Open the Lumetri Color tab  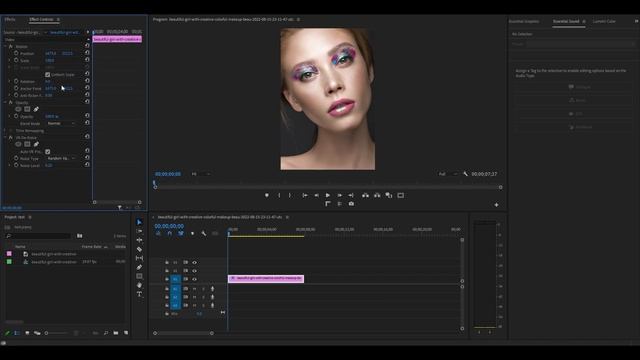[x=604, y=21]
